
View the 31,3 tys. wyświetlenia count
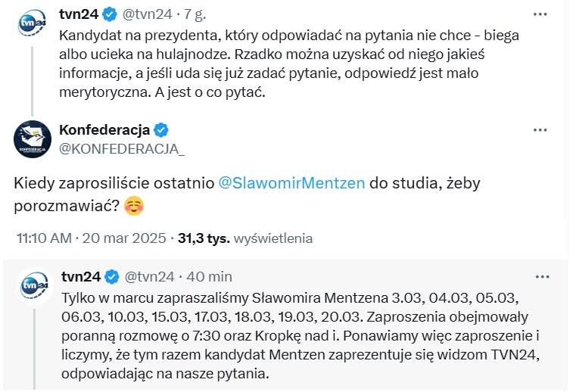point(244,238)
